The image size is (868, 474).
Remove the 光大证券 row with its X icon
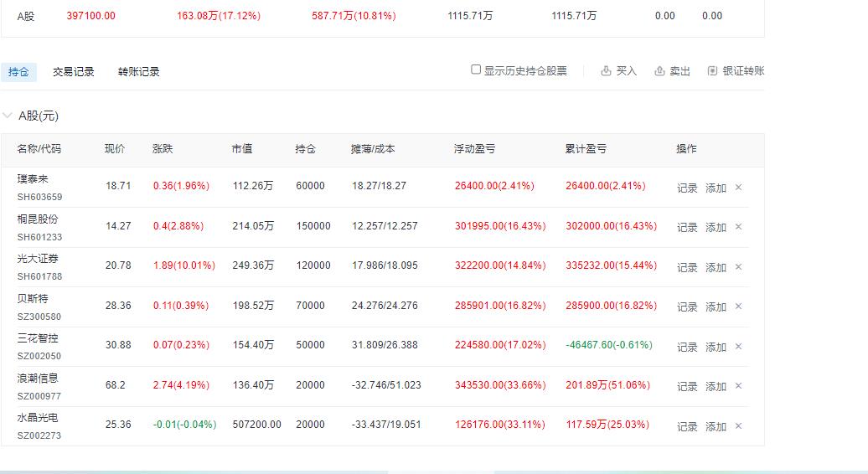click(738, 267)
